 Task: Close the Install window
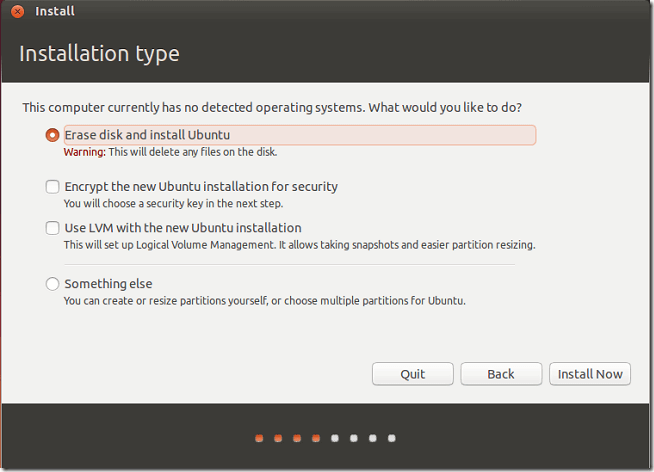click(x=18, y=11)
